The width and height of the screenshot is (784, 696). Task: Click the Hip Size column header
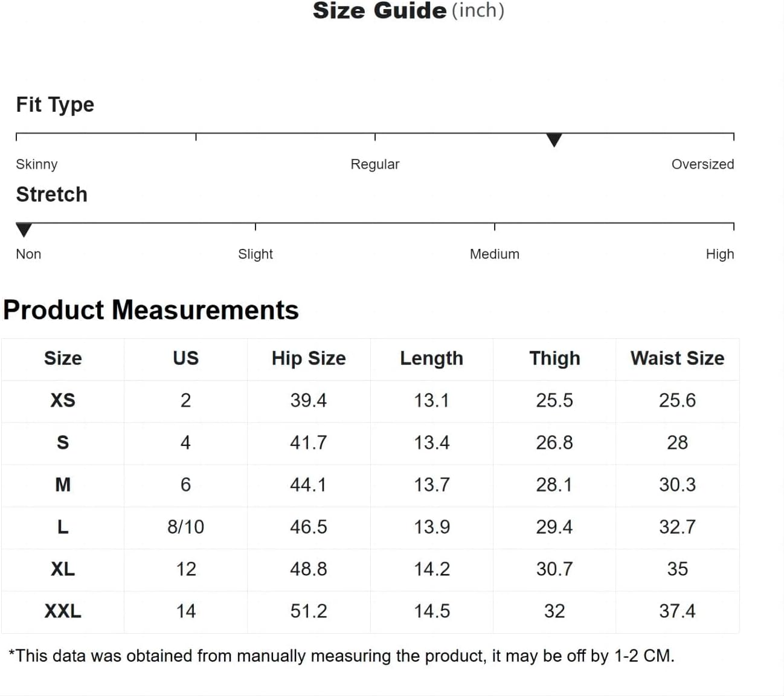click(309, 358)
